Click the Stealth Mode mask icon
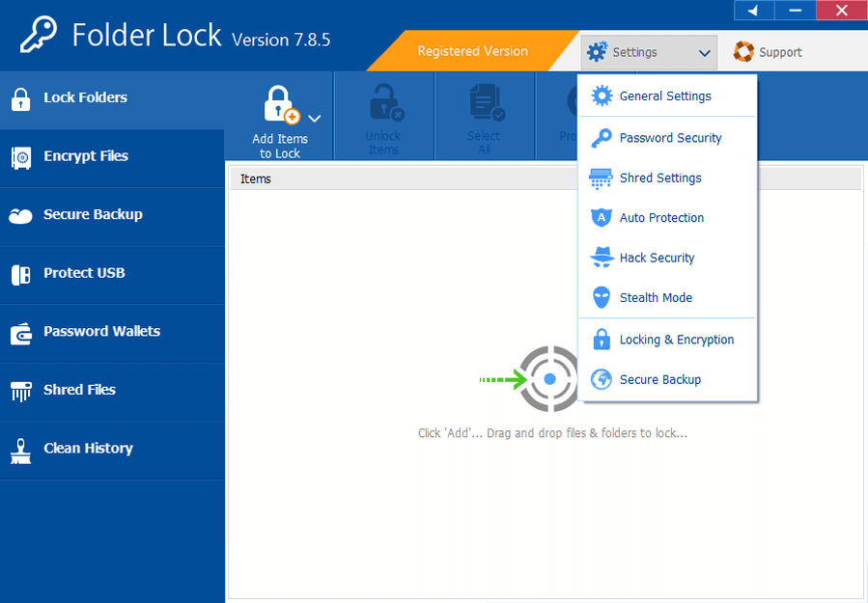This screenshot has height=603, width=868. point(602,298)
